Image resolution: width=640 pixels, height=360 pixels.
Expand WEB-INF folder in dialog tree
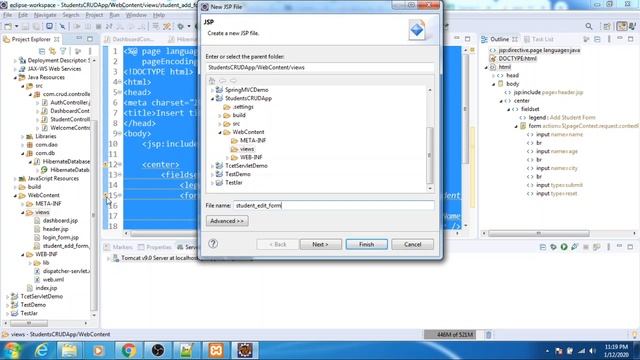pos(227,158)
